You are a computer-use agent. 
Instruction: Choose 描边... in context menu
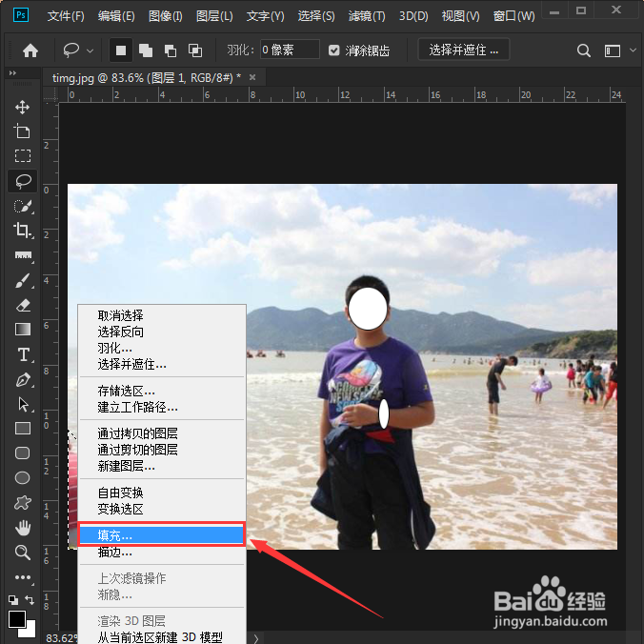click(x=162, y=553)
